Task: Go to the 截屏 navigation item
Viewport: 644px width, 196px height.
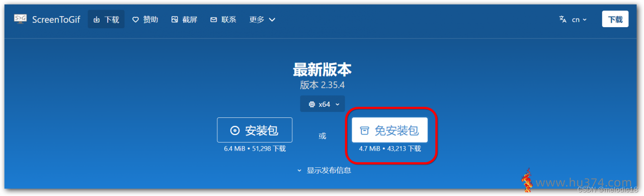Action: [184, 20]
